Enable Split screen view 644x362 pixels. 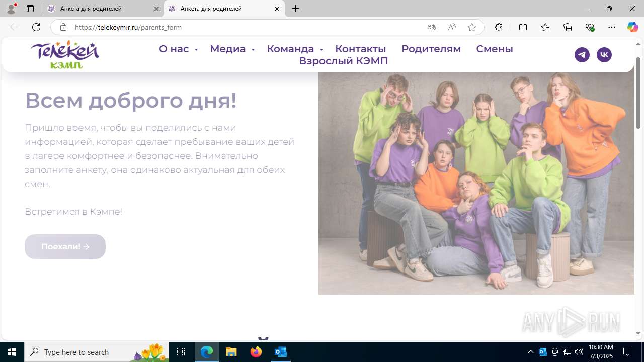pyautogui.click(x=523, y=27)
